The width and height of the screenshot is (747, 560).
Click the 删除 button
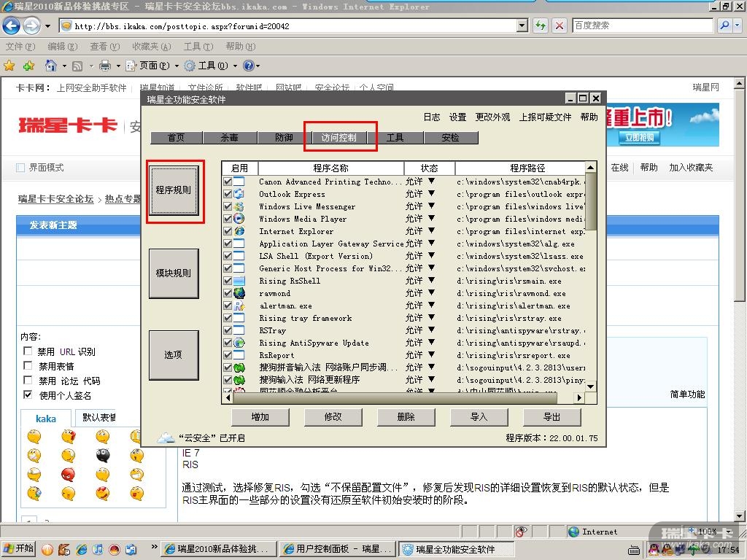(406, 417)
